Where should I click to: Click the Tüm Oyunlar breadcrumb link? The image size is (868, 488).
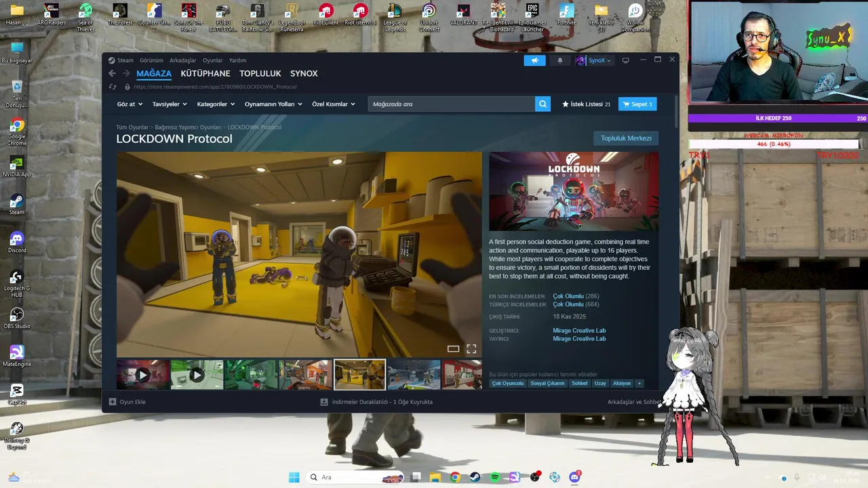point(132,127)
